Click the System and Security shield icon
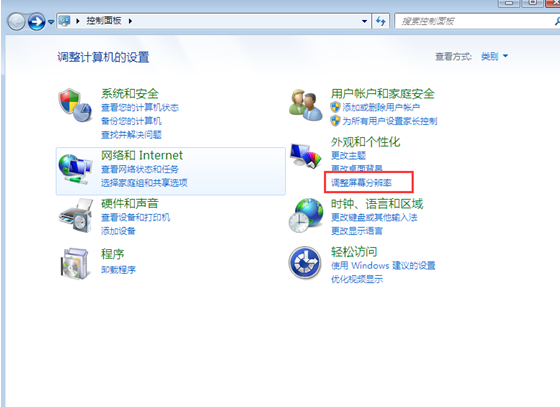The image size is (560, 407). pyautogui.click(x=75, y=105)
